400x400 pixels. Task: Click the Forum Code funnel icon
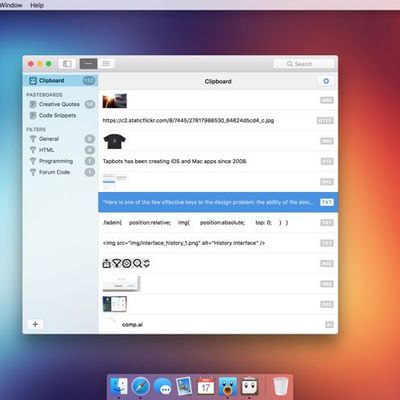pos(33,172)
